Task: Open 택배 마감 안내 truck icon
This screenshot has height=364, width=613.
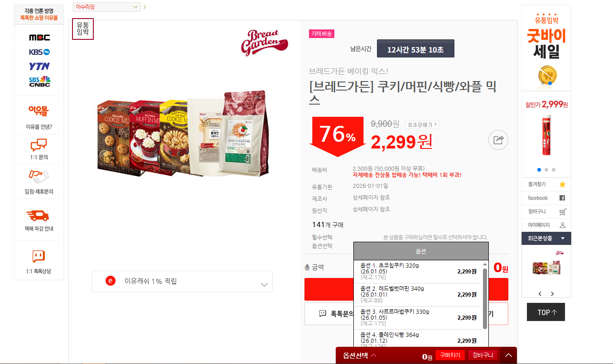Action: [39, 216]
